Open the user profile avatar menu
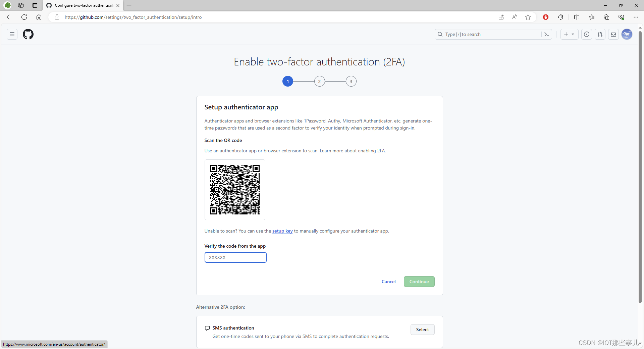 pyautogui.click(x=627, y=34)
